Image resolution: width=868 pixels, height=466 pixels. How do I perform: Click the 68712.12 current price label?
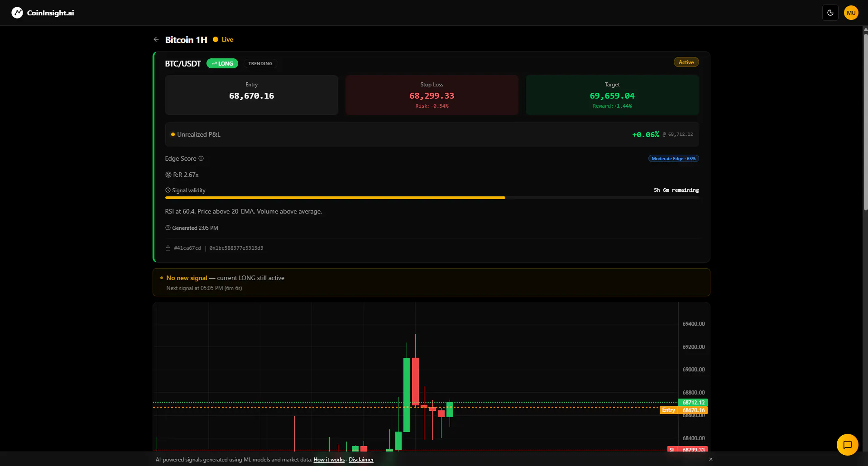tap(693, 402)
